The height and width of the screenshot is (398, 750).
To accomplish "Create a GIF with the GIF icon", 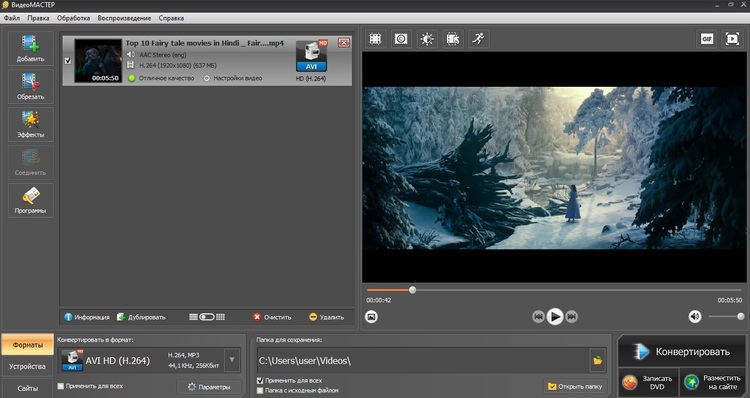I will (707, 39).
